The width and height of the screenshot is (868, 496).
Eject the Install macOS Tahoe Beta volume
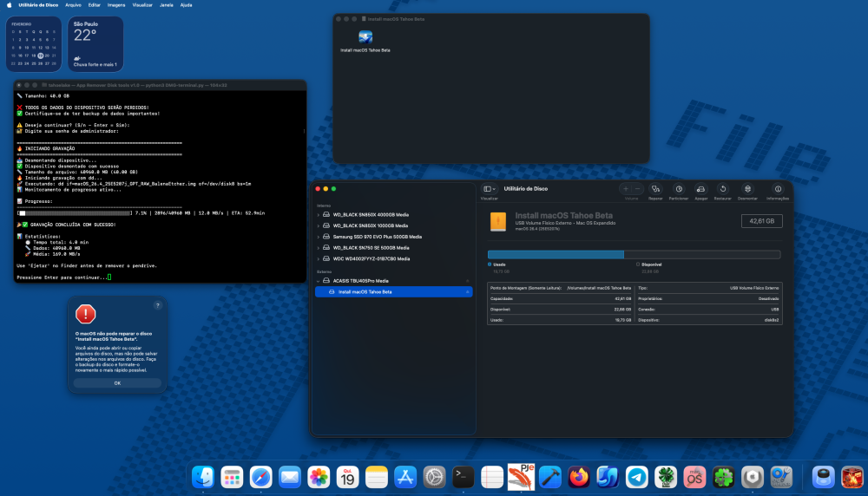[x=467, y=292]
